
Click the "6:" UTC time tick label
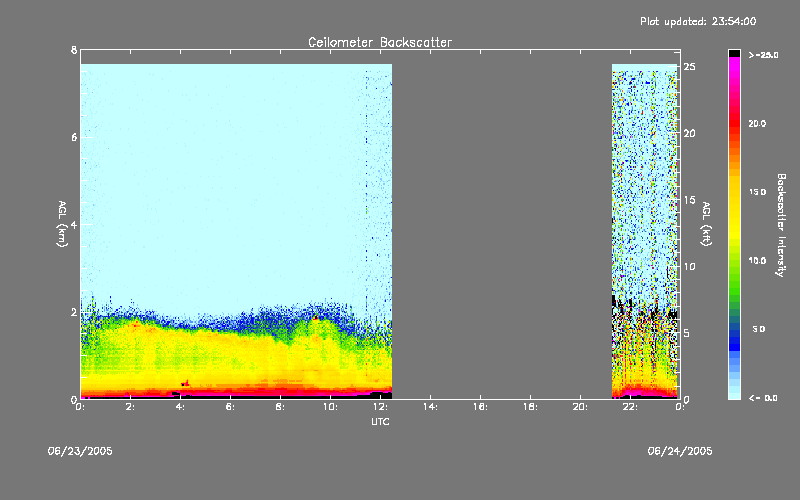click(231, 407)
